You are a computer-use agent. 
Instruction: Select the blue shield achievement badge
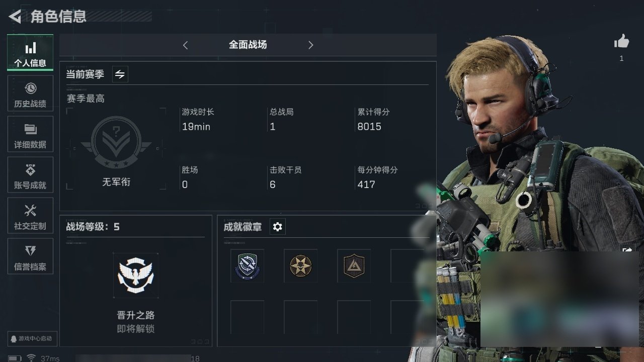(x=247, y=266)
